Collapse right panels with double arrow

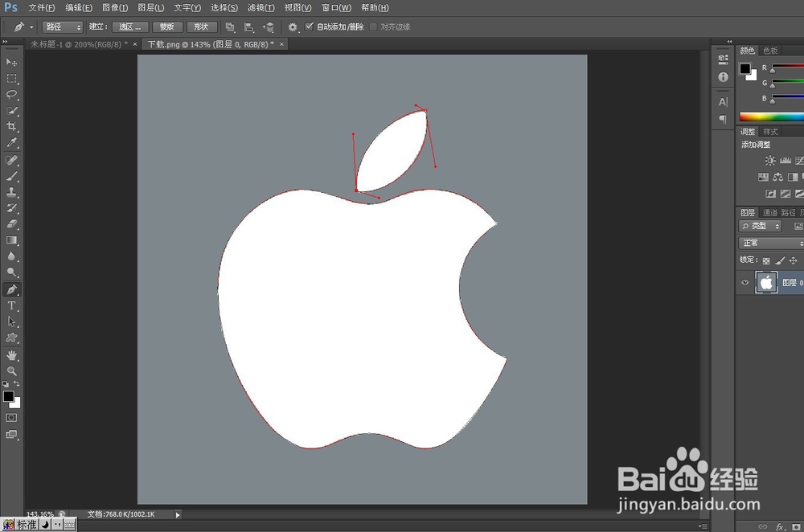pyautogui.click(x=730, y=42)
